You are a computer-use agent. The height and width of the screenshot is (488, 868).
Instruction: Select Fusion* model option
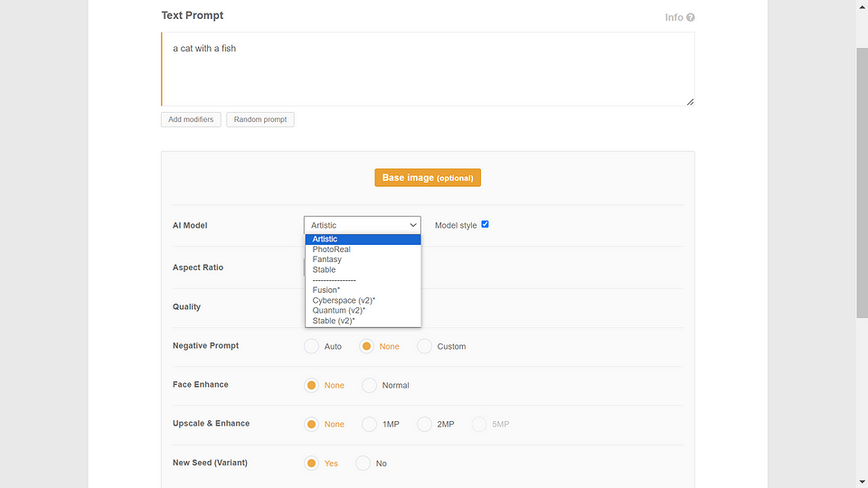[x=326, y=290]
